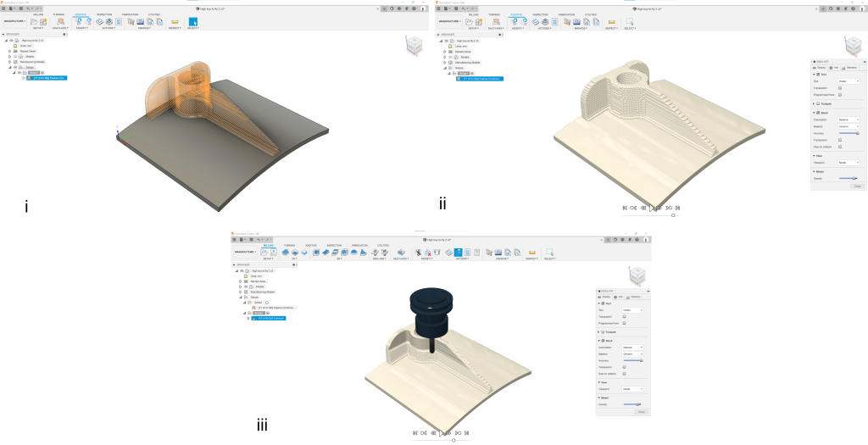Click the blue Select tool icon in screenshot i
This screenshot has width=868, height=445.
tap(193, 21)
